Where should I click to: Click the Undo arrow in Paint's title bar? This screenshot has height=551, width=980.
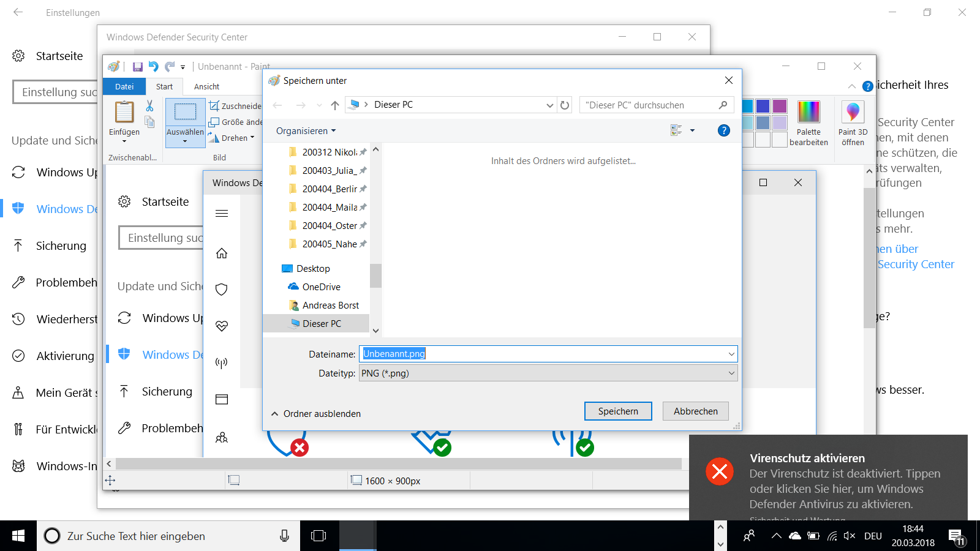(x=154, y=67)
